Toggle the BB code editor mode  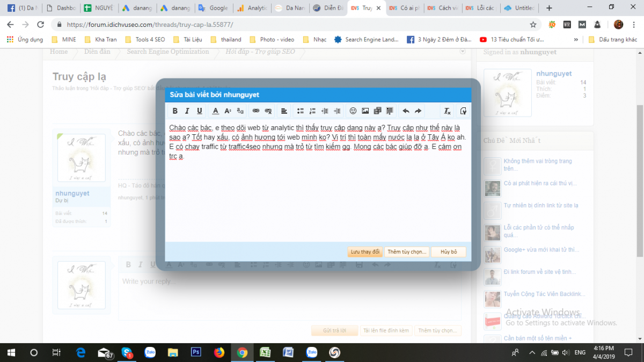coord(463,111)
